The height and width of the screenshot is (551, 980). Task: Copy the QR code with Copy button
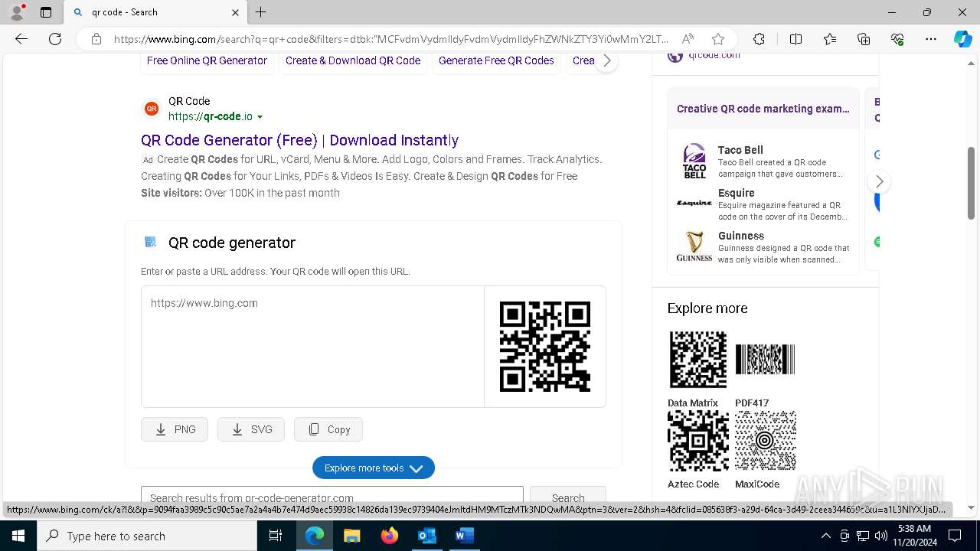(x=328, y=429)
